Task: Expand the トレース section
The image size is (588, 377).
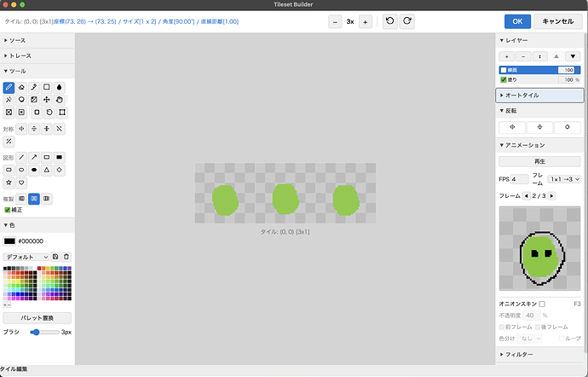Action: 37,56
